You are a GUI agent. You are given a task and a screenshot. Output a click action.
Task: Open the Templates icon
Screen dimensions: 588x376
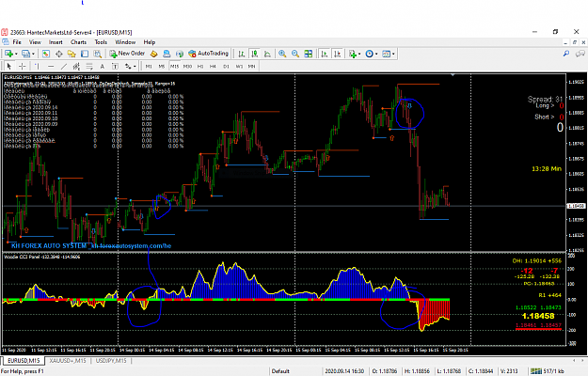pyautogui.click(x=387, y=54)
